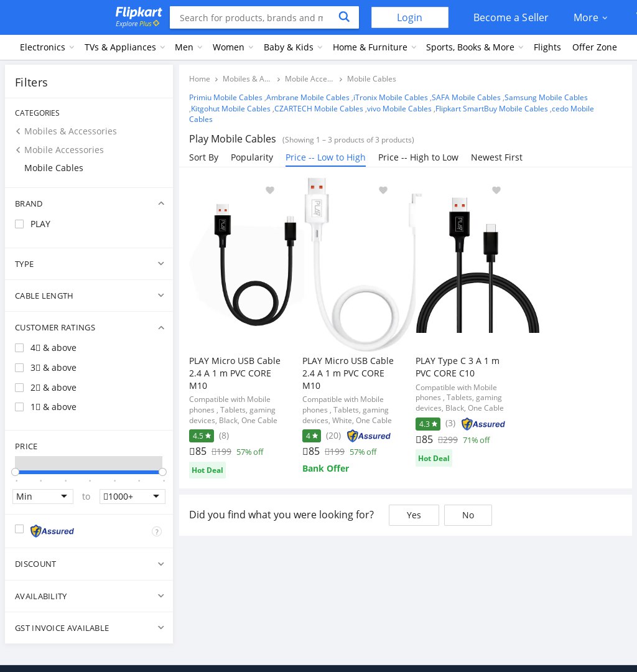Click the search magnifier icon
The height and width of the screenshot is (672, 637).
click(x=344, y=17)
